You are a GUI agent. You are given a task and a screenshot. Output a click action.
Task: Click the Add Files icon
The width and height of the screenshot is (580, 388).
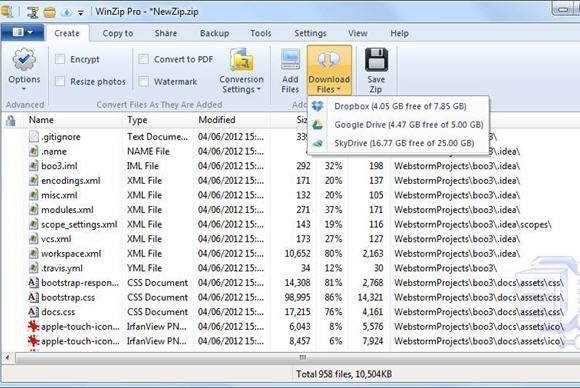pyautogui.click(x=290, y=60)
